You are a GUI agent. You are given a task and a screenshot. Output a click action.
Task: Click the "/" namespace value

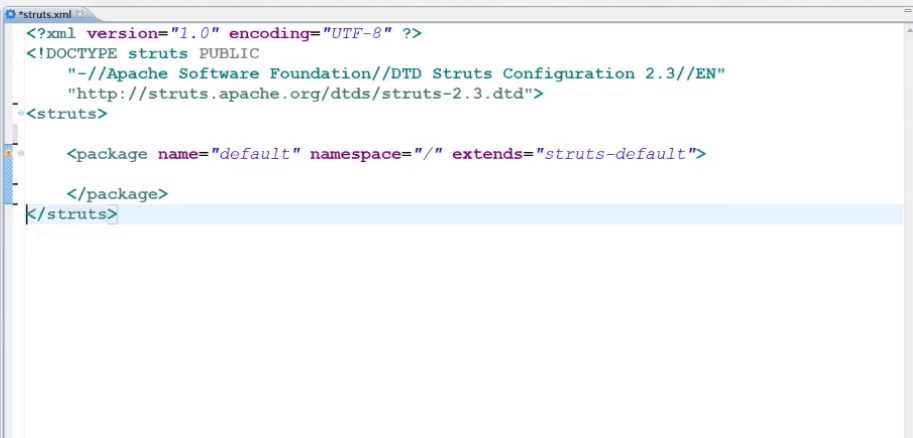pyautogui.click(x=428, y=154)
